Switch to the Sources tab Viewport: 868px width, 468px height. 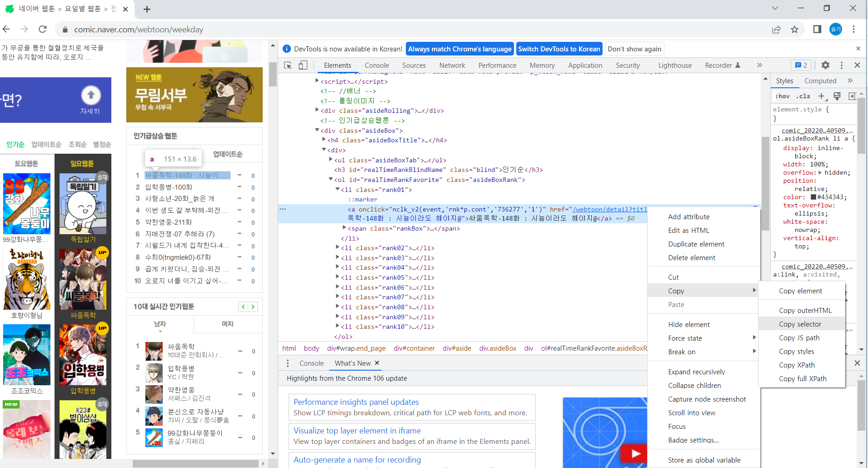(414, 65)
